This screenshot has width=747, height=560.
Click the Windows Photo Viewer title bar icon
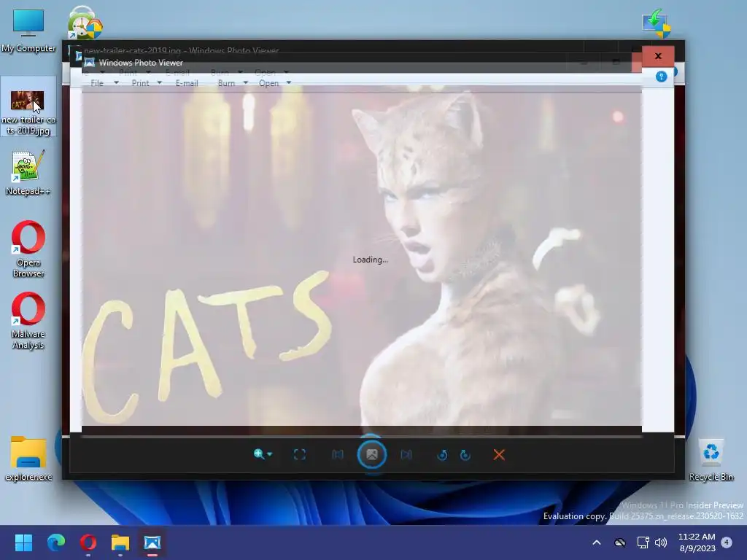tap(89, 63)
